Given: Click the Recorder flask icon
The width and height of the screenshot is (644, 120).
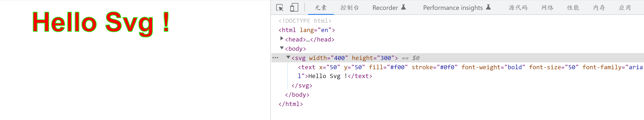Looking at the screenshot, I should (x=403, y=7).
